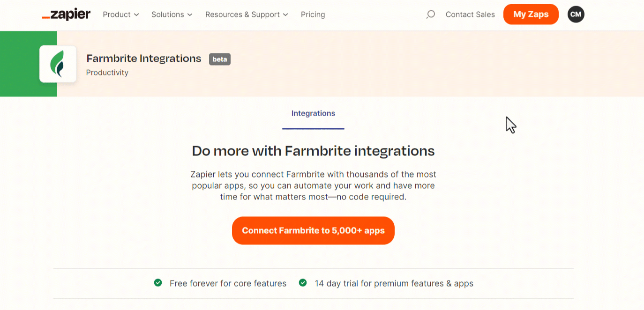
Task: Open the Resources & Support dropdown
Action: [247, 15]
